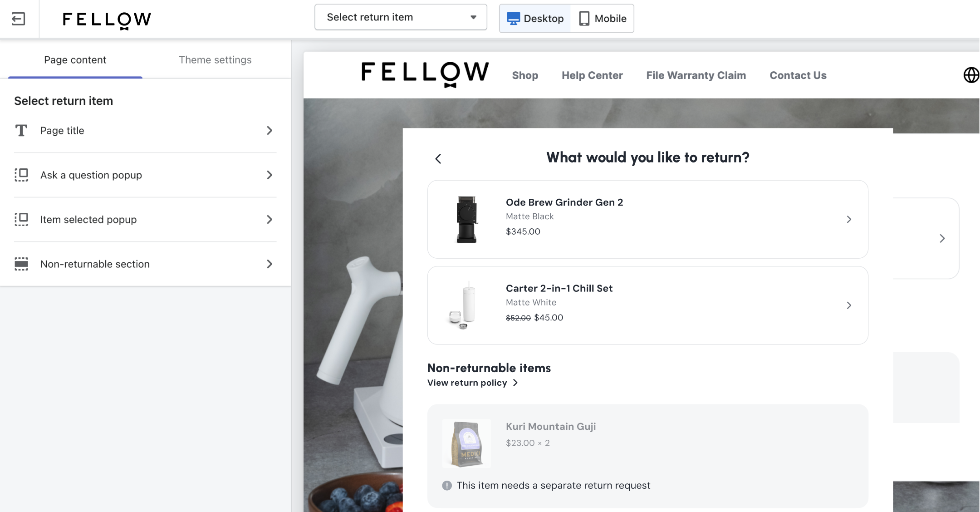Switch to the Theme settings tab
The height and width of the screenshot is (512, 980).
pos(215,60)
